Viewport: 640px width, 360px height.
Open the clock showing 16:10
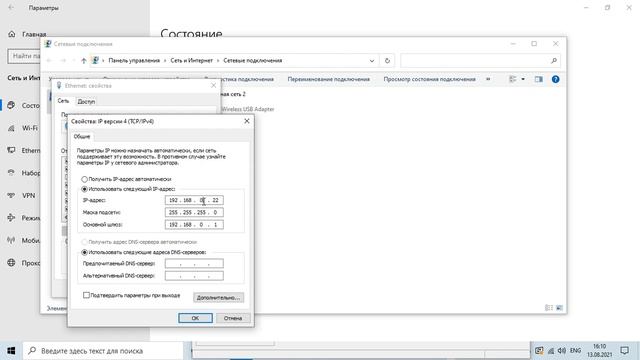pyautogui.click(x=600, y=351)
